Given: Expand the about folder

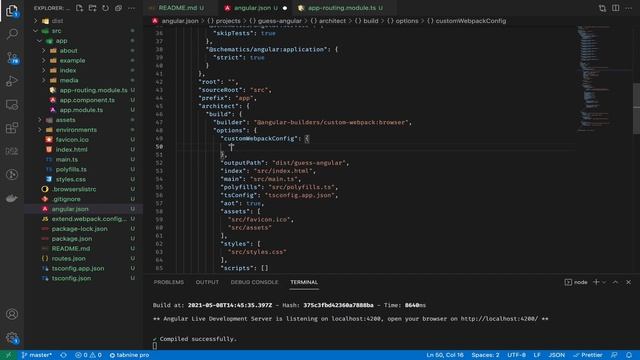Looking at the screenshot, I should tap(68, 51).
